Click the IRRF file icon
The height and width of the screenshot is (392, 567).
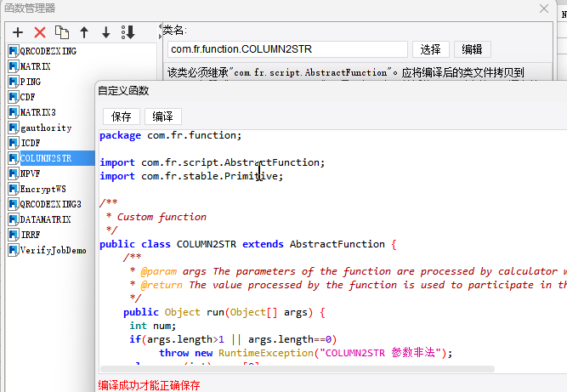13,235
